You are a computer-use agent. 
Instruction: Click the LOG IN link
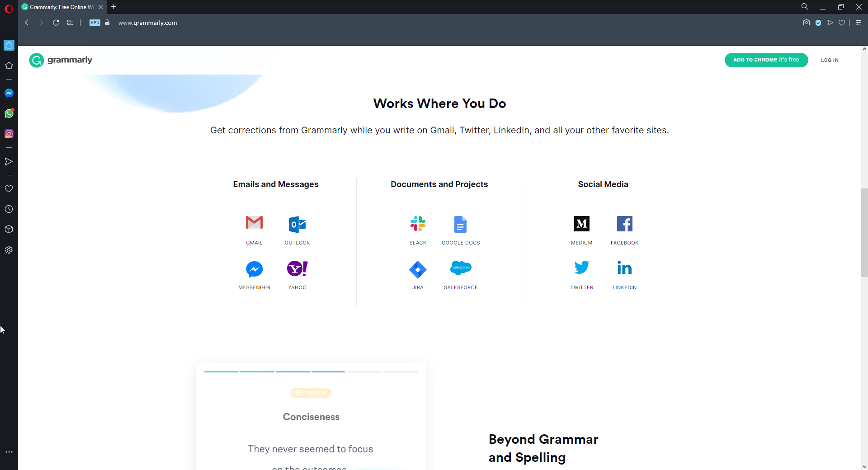pyautogui.click(x=830, y=60)
